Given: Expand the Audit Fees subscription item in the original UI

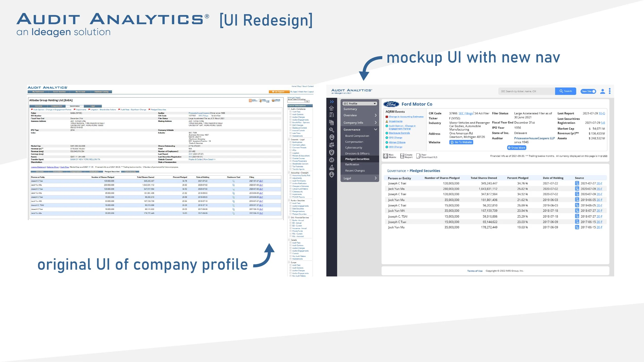Looking at the screenshot, I should coord(291,112).
